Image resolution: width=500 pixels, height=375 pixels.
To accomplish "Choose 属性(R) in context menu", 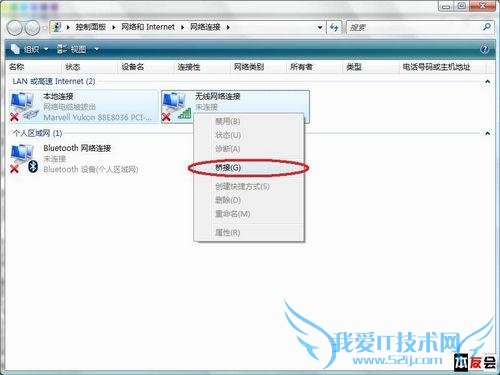I will (x=249, y=232).
